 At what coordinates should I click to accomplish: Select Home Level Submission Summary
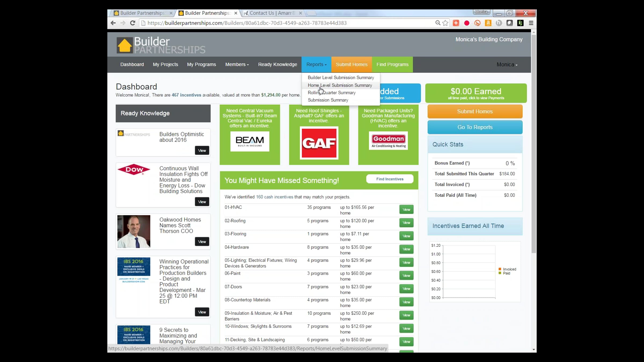340,85
